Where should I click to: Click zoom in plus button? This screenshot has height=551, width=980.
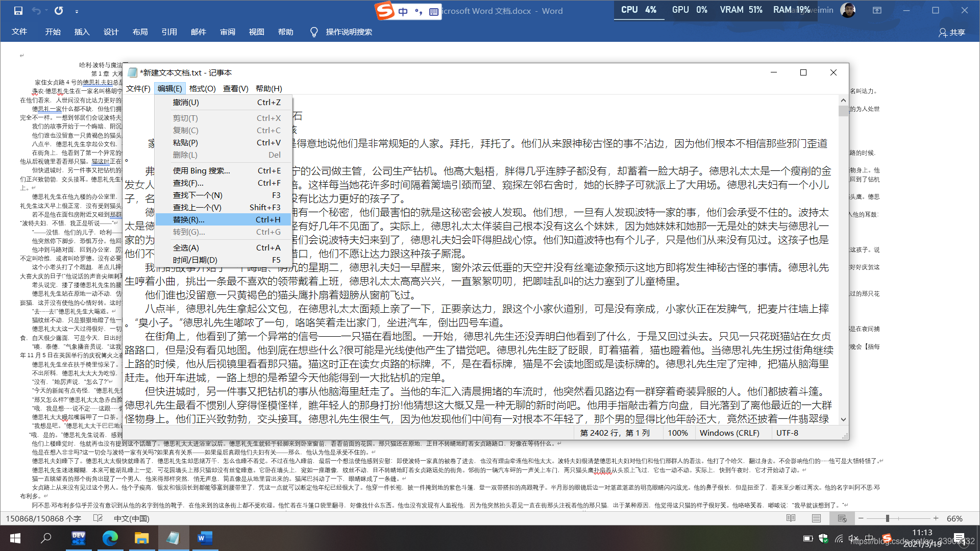[936, 518]
